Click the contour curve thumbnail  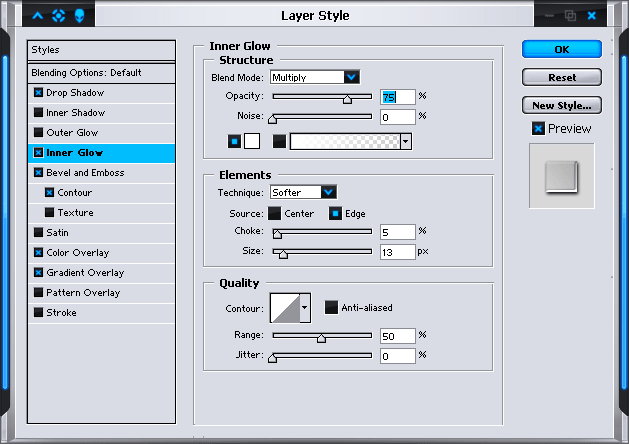pyautogui.click(x=285, y=308)
